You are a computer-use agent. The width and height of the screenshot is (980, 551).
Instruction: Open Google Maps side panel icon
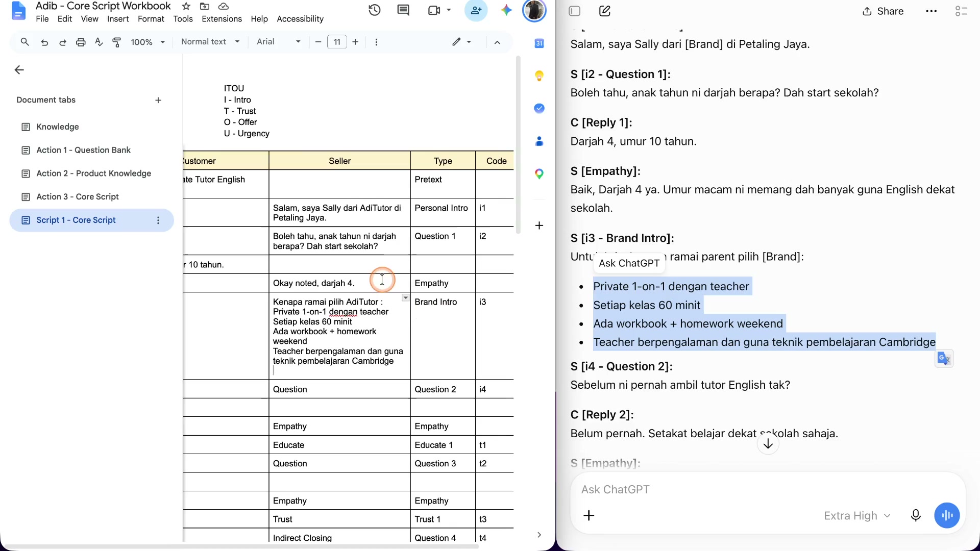tap(539, 174)
